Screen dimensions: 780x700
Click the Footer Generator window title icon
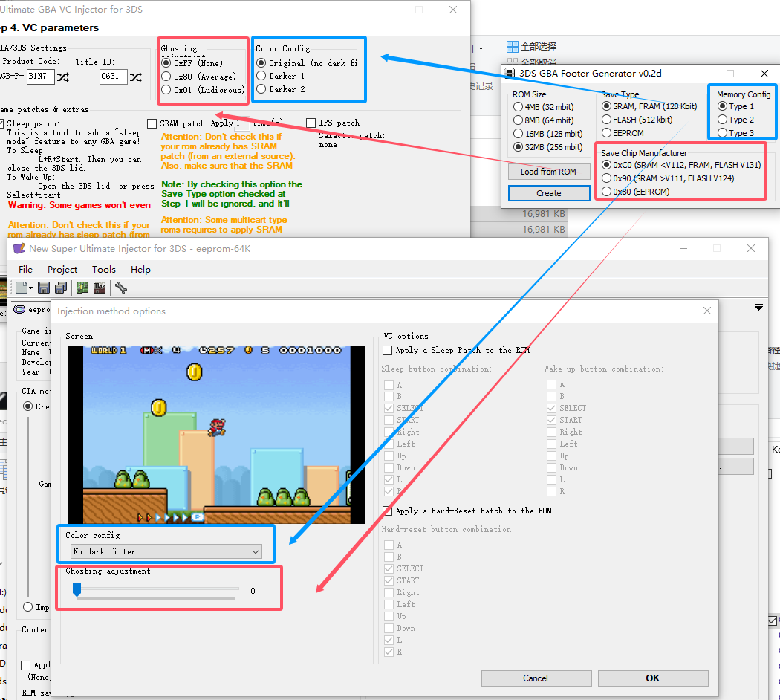pos(510,73)
